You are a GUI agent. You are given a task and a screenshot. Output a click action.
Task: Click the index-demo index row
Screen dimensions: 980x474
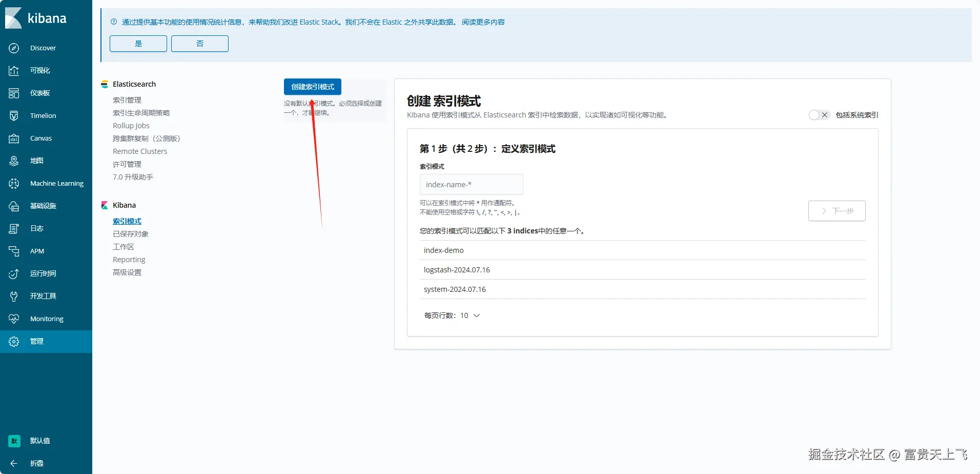click(643, 250)
